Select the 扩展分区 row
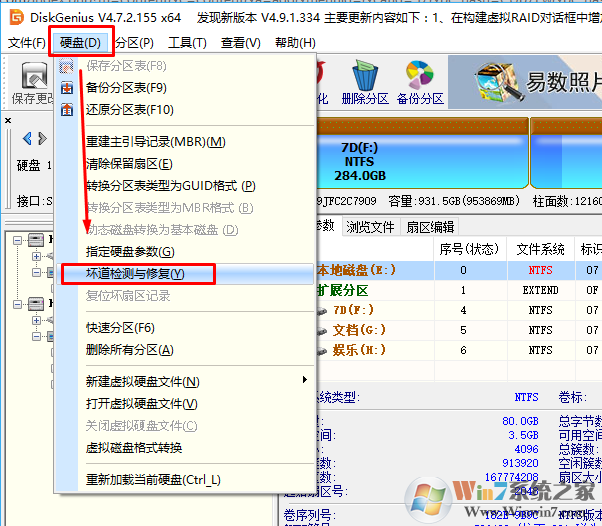Viewport: 602px width, 526px height. pyautogui.click(x=459, y=290)
